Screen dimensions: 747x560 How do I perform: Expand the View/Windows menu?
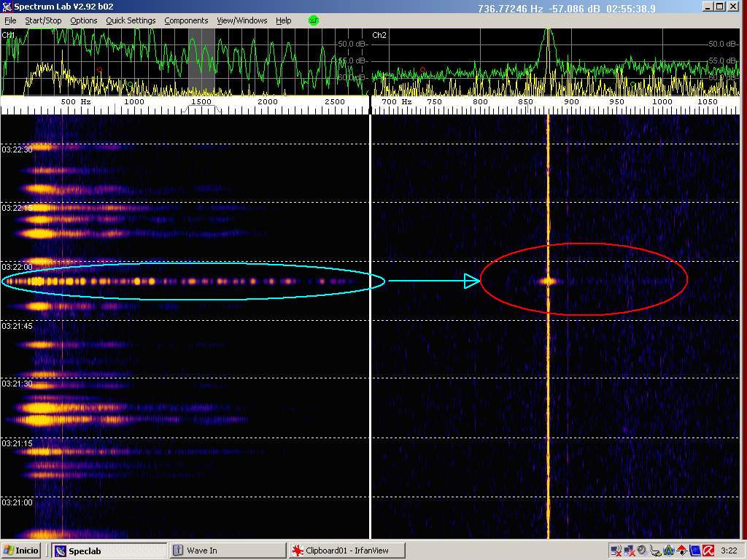[x=241, y=20]
